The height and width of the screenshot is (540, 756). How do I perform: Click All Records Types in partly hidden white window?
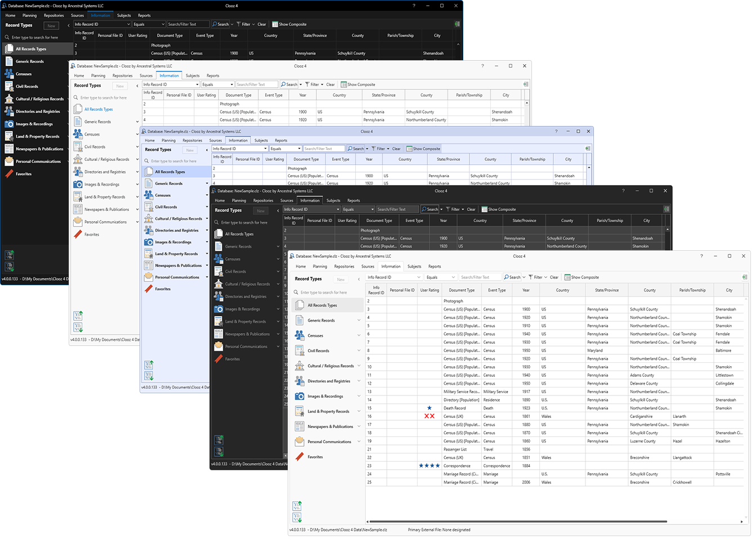pyautogui.click(x=99, y=109)
